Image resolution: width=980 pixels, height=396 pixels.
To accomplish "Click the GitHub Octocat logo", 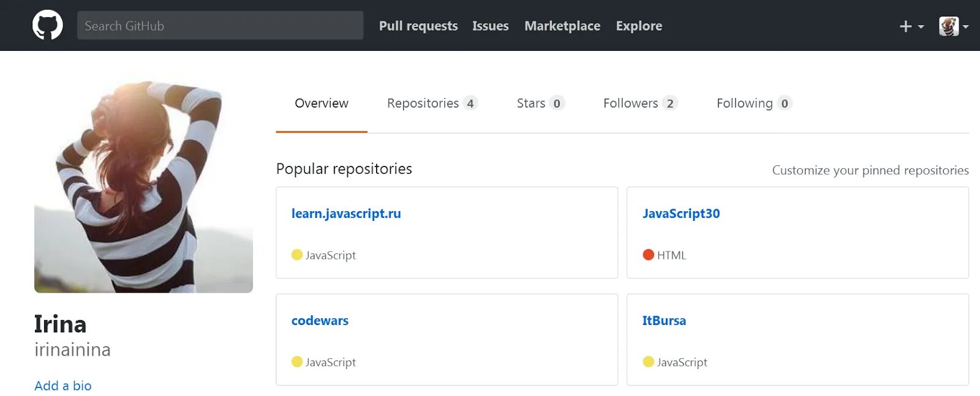I will click(47, 25).
